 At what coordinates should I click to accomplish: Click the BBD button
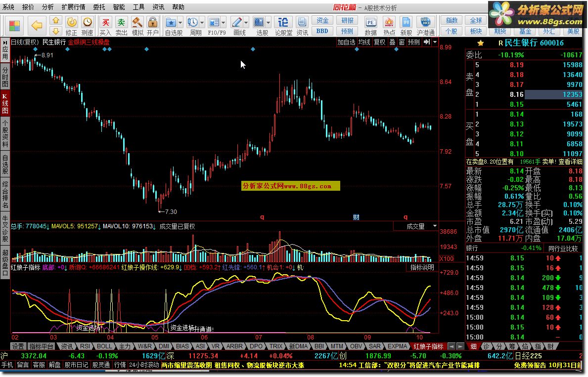pyautogui.click(x=322, y=31)
